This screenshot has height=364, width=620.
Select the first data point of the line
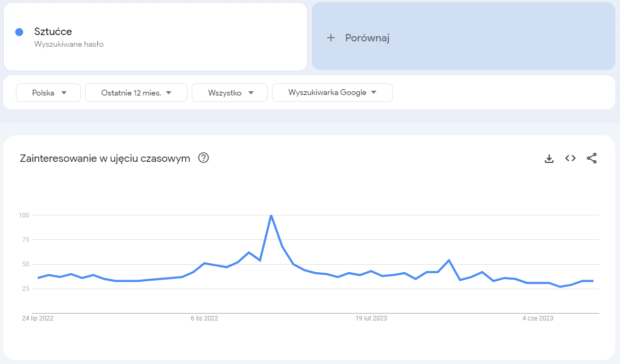tap(38, 278)
